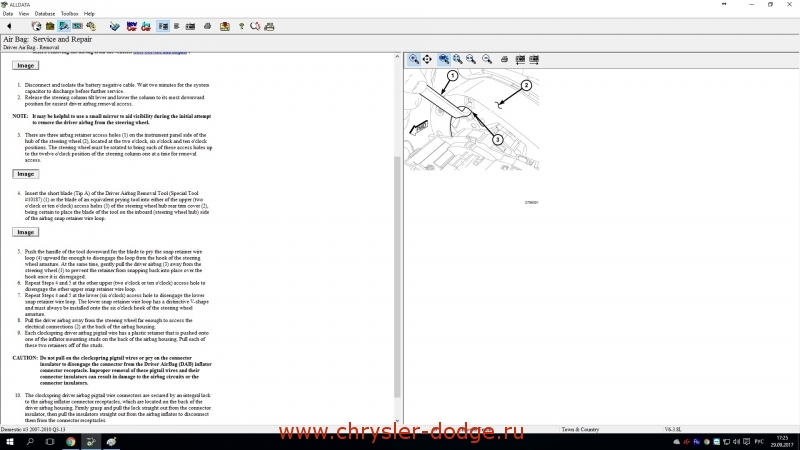Image resolution: width=800 pixels, height=450 pixels.
Task: Switch to text-only layout icon
Action: coord(177,26)
